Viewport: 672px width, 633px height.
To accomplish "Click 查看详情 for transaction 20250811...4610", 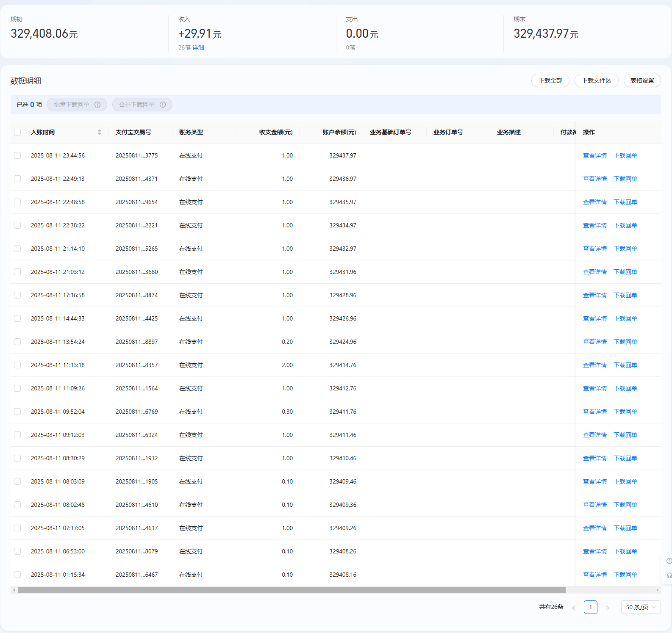I will pyautogui.click(x=595, y=505).
